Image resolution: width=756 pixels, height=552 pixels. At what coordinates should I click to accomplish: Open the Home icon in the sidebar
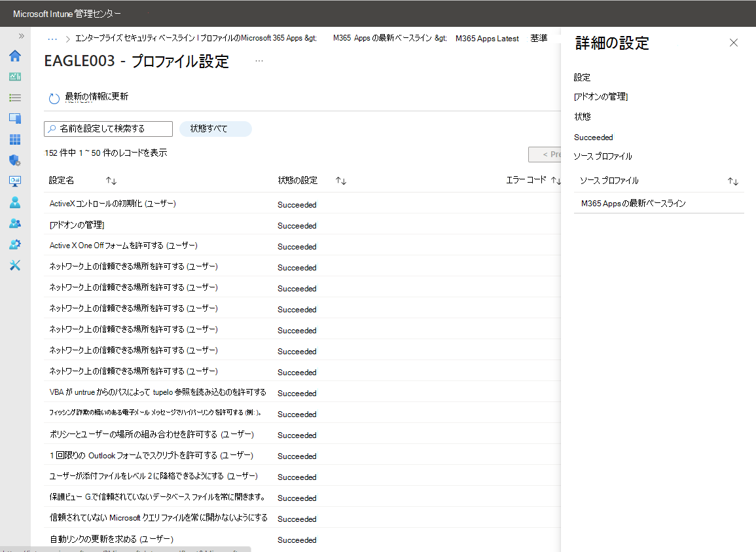(x=15, y=56)
